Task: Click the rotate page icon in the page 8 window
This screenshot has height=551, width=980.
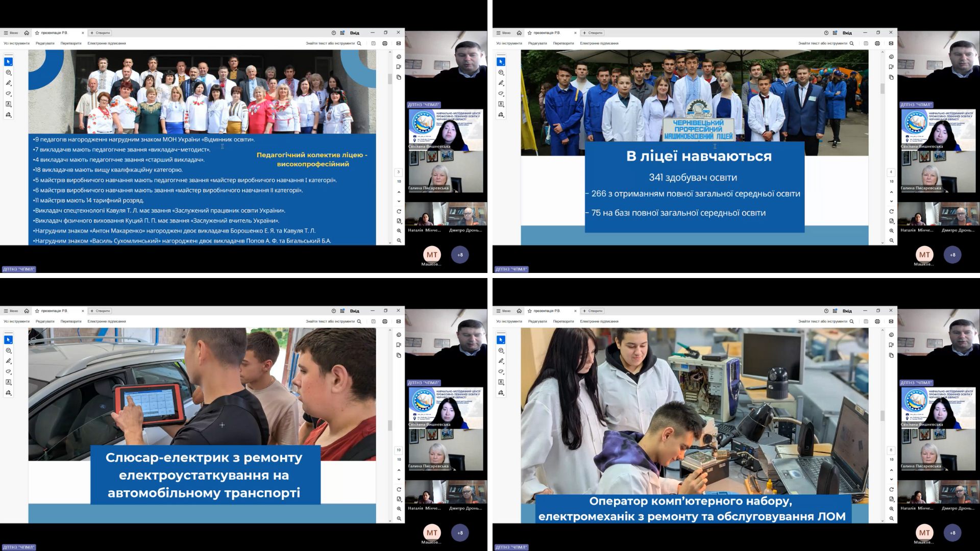Action: (891, 489)
